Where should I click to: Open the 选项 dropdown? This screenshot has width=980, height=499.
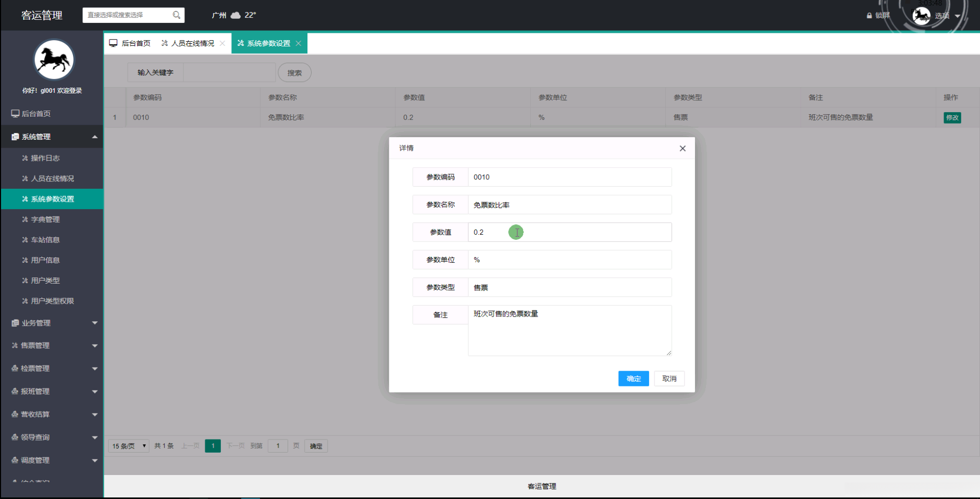[944, 16]
